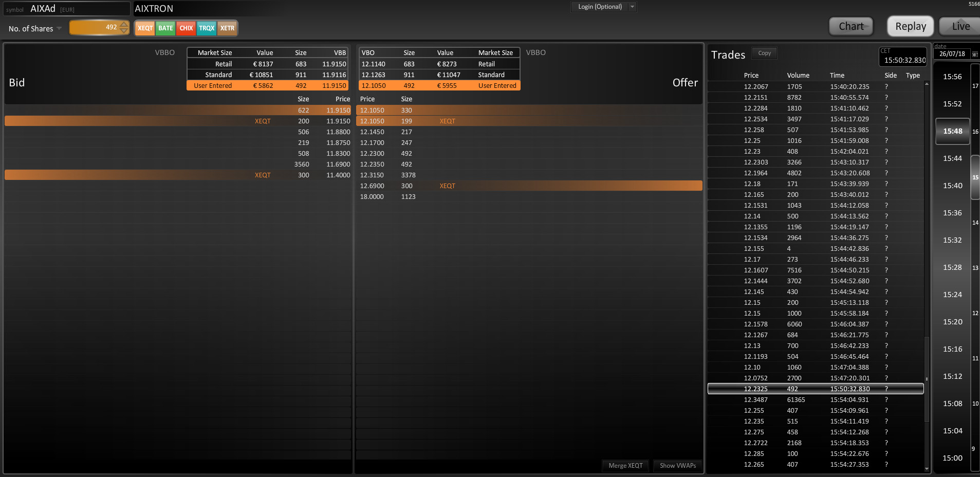The height and width of the screenshot is (477, 980).
Task: Select the XEQT bid of 300 at 11.4000
Action: pos(178,175)
